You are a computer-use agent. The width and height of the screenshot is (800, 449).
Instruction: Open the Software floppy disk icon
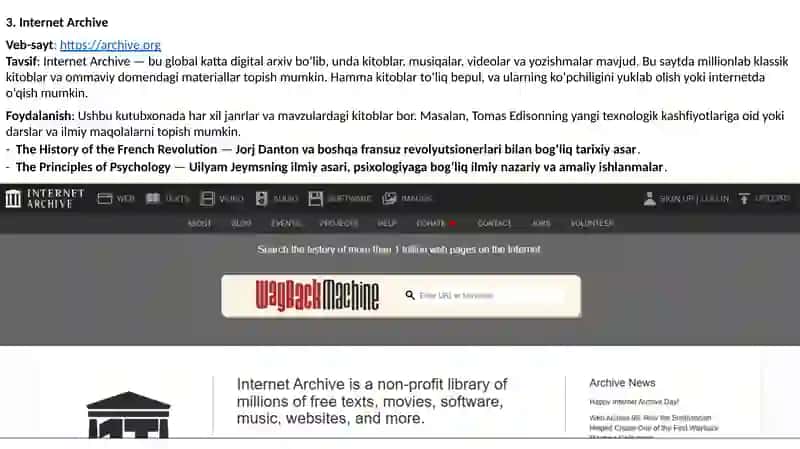315,198
